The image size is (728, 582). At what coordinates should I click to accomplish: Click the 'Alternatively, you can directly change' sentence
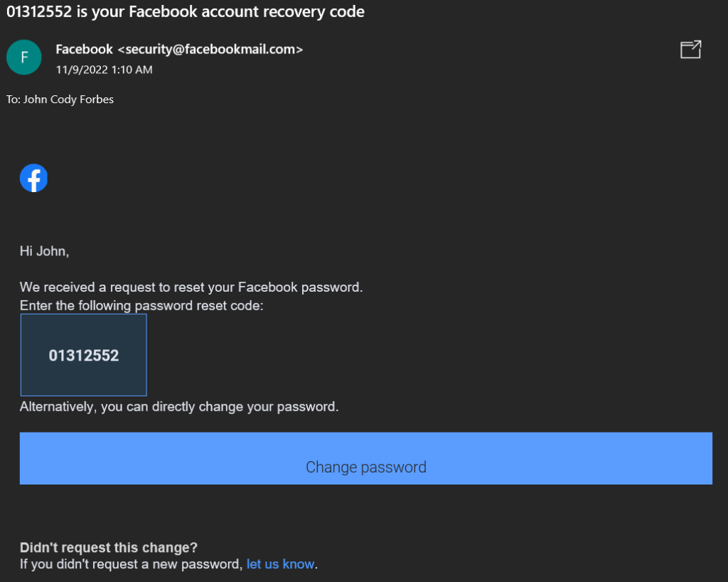[179, 407]
